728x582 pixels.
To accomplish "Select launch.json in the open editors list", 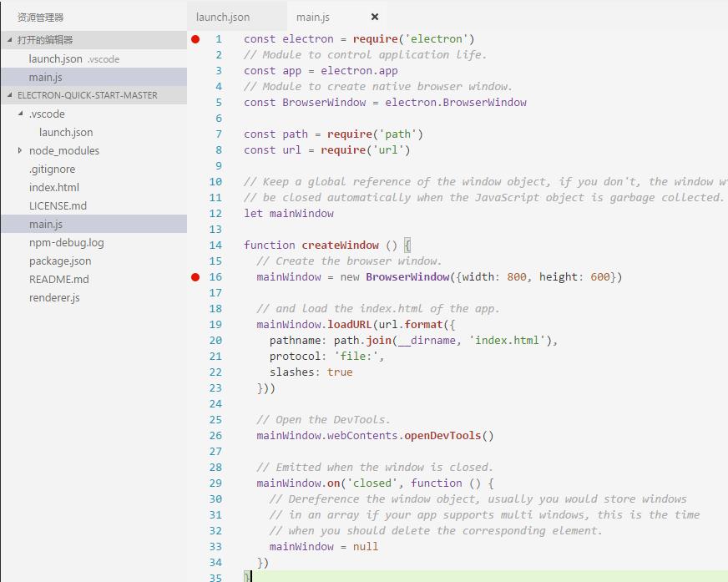I will click(x=55, y=59).
